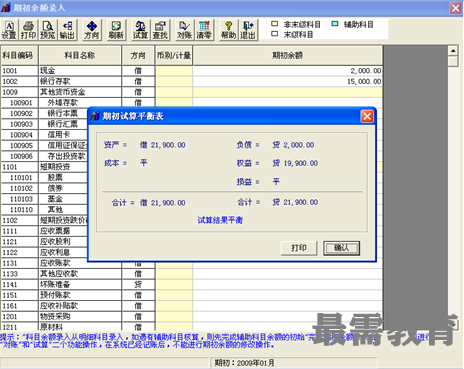Click the 打印 button in the dialog
The image size is (464, 369).
[x=299, y=248]
